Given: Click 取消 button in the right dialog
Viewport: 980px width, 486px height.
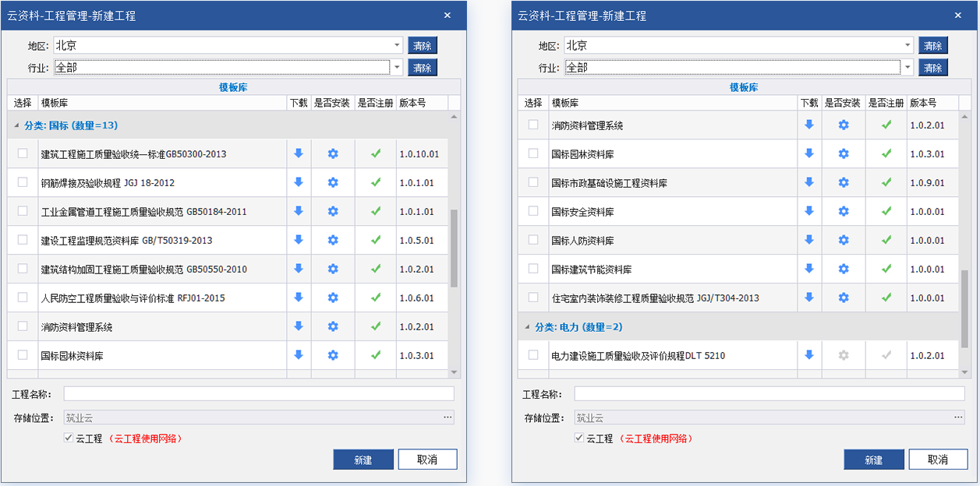Looking at the screenshot, I should point(938,460).
